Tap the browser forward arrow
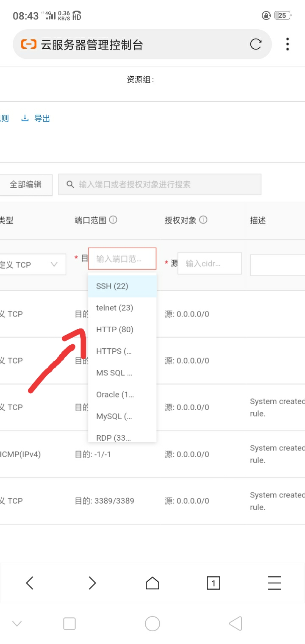The image size is (305, 644). (x=92, y=583)
